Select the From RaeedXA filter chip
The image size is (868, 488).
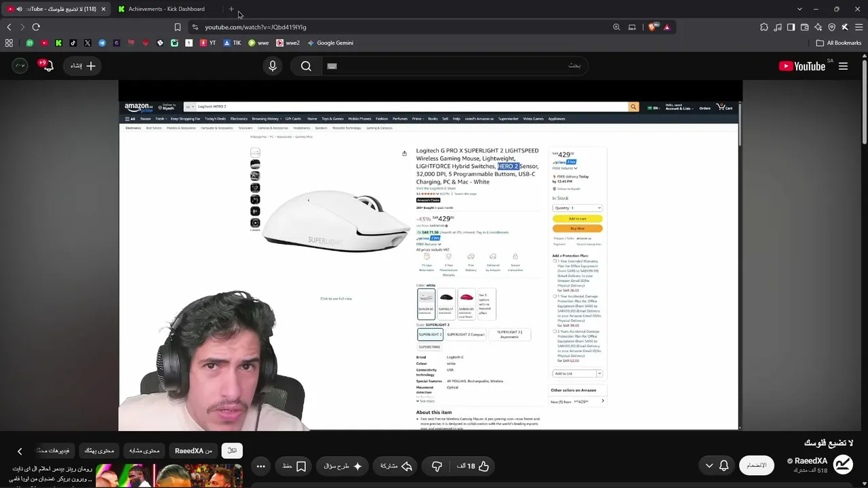[193, 451]
